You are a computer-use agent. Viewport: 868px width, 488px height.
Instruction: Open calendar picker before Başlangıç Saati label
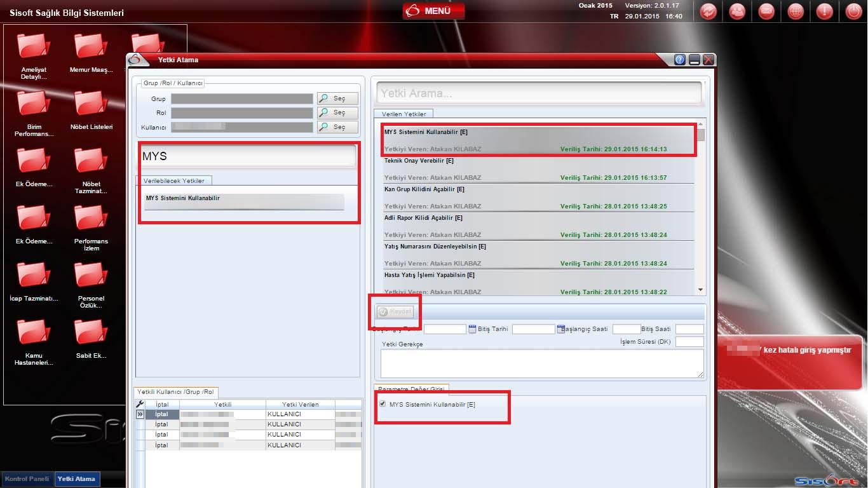(561, 329)
